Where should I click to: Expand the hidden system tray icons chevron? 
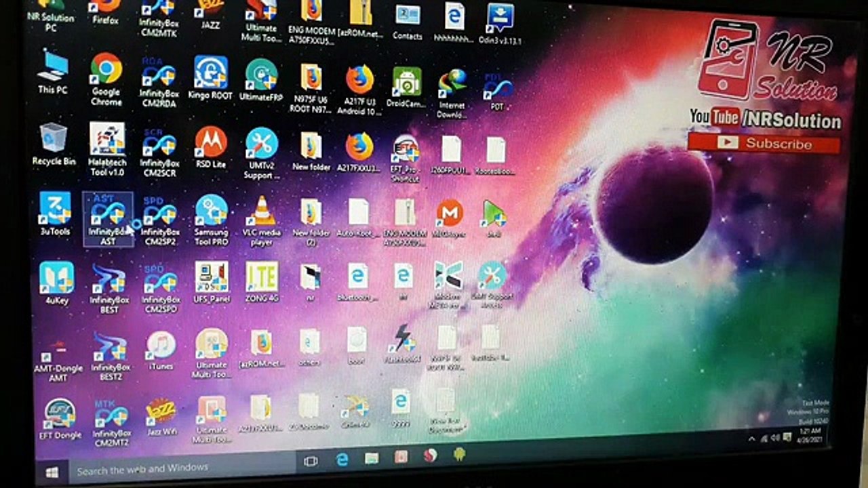pos(751,439)
